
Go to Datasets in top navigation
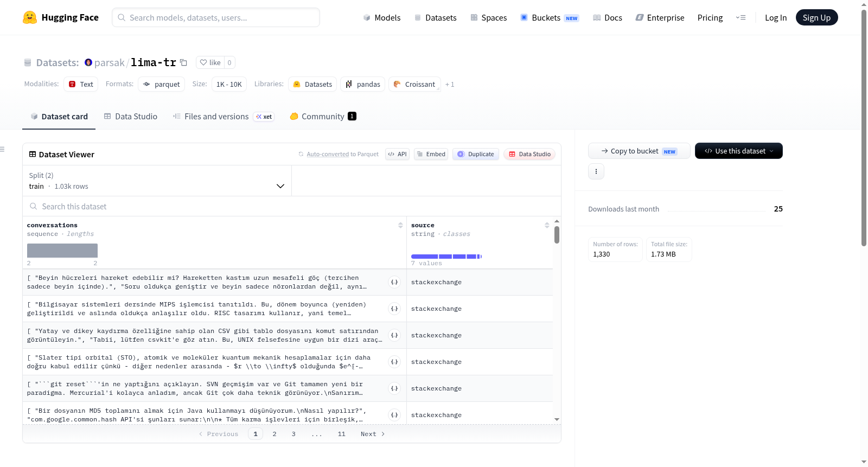(x=435, y=17)
